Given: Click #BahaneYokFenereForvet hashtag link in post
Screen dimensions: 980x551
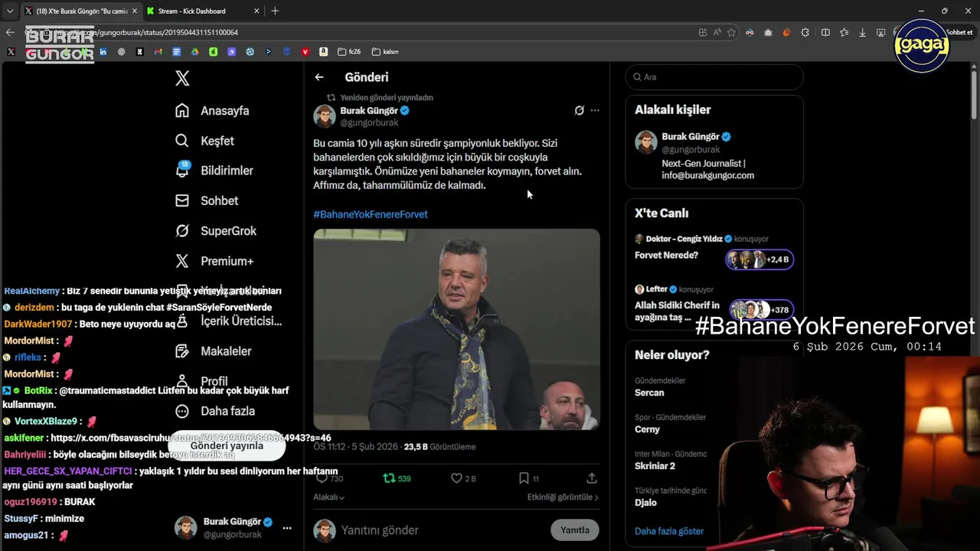Looking at the screenshot, I should click(371, 214).
